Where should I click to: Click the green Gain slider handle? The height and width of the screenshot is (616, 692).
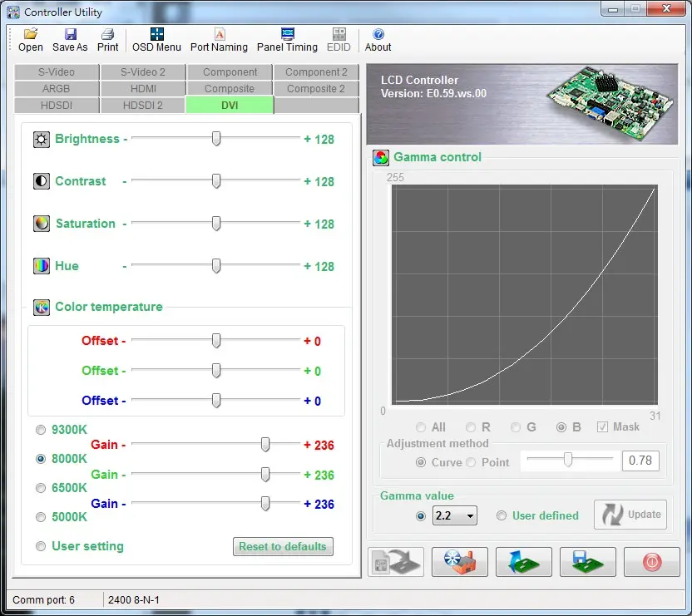(x=265, y=475)
